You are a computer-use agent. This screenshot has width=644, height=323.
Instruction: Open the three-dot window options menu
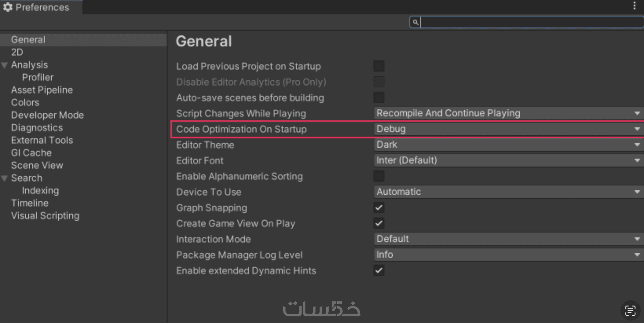point(634,6)
